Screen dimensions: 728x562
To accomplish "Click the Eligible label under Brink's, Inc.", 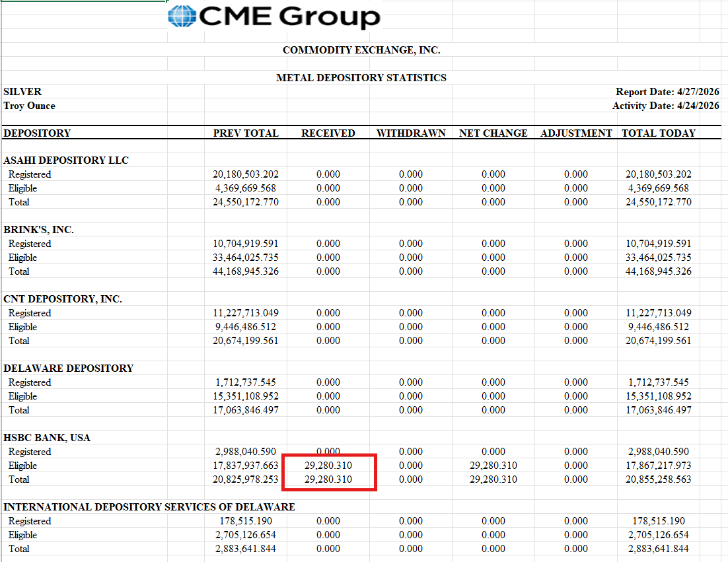I will click(x=22, y=258).
